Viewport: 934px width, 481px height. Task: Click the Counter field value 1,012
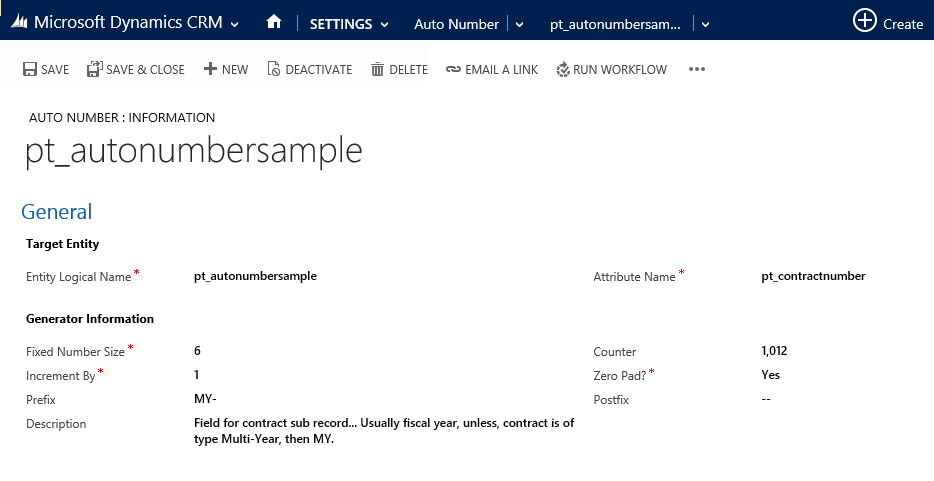774,351
